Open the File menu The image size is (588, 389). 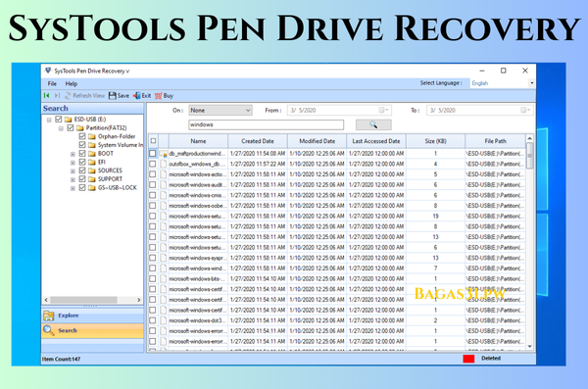(x=52, y=83)
